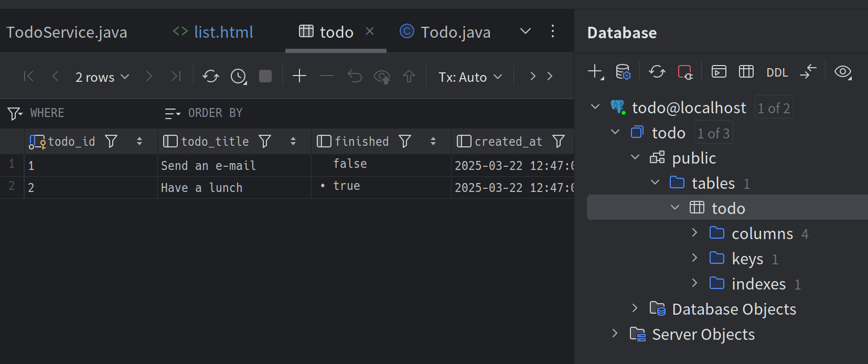The width and height of the screenshot is (868, 364).
Task: Open the Tx: Auto transaction mode dropdown
Action: coord(470,77)
